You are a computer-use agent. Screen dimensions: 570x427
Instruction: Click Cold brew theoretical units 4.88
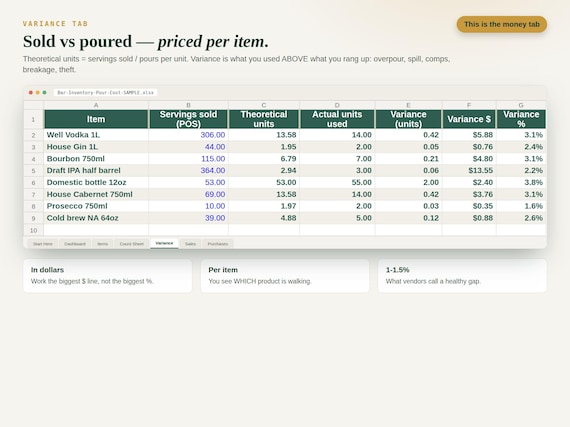coord(264,218)
